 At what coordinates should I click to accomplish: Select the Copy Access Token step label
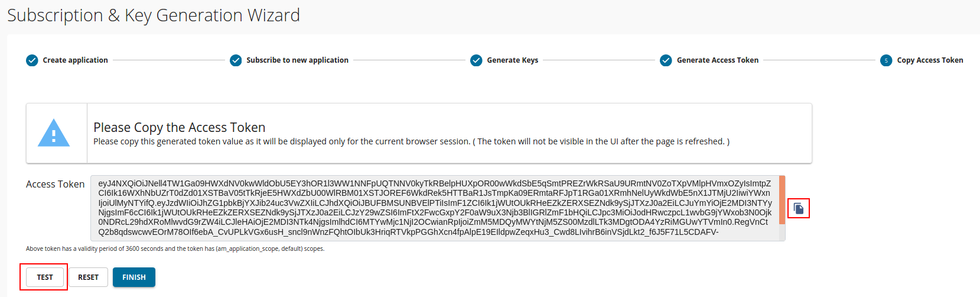(930, 60)
